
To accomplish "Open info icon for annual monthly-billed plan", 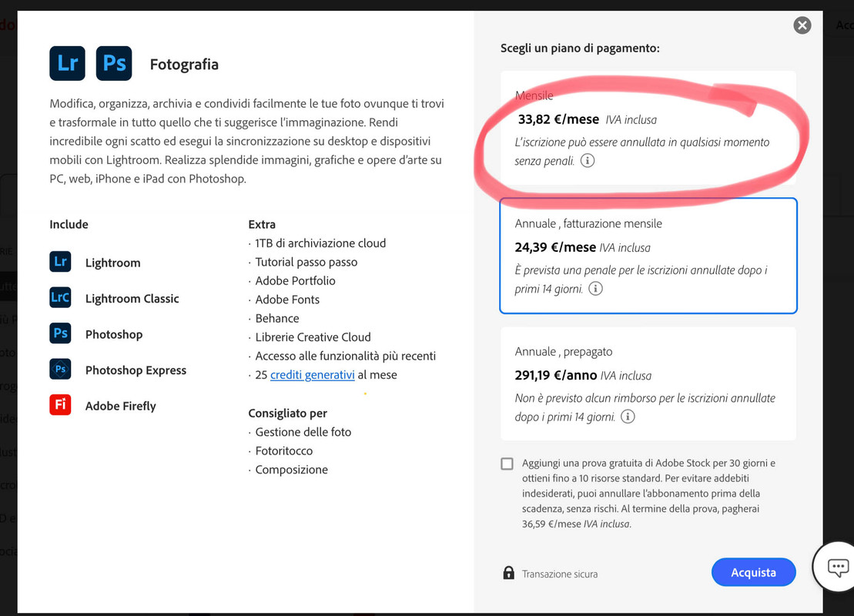I will click(x=595, y=289).
